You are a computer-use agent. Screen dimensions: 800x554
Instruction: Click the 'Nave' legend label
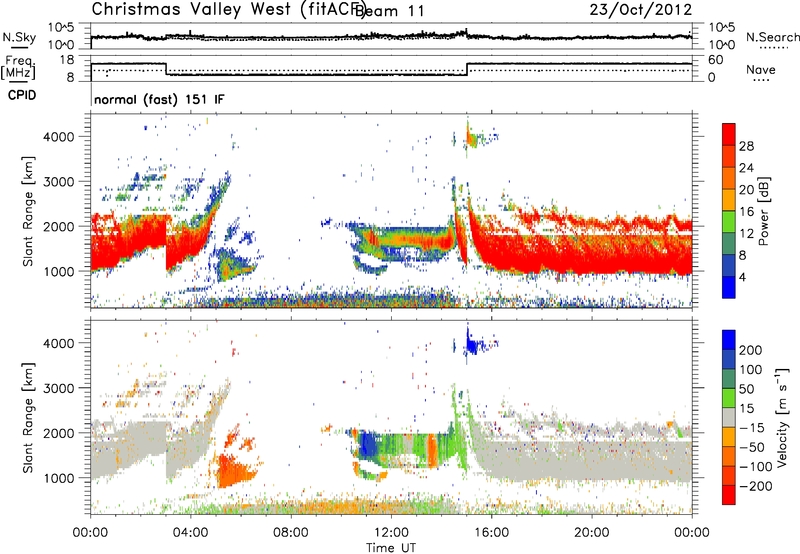coord(761,70)
